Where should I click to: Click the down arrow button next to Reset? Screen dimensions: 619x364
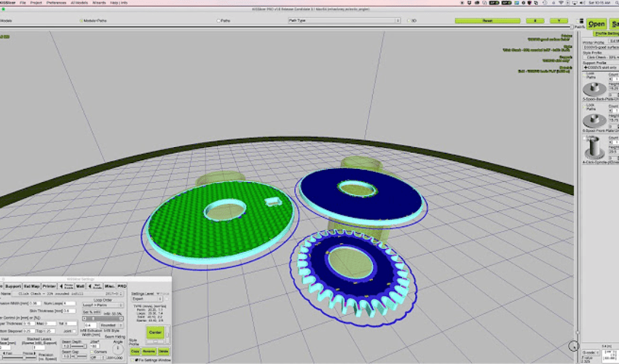559,20
